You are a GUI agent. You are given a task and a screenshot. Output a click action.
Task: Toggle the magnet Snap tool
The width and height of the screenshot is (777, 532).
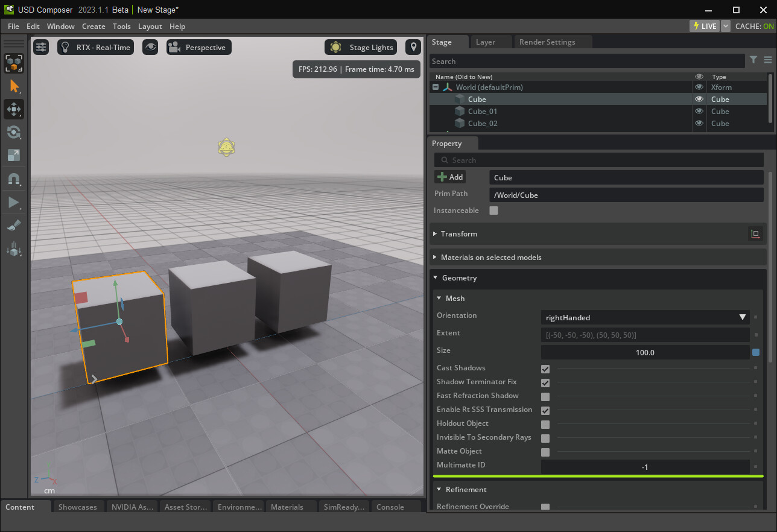(x=14, y=179)
